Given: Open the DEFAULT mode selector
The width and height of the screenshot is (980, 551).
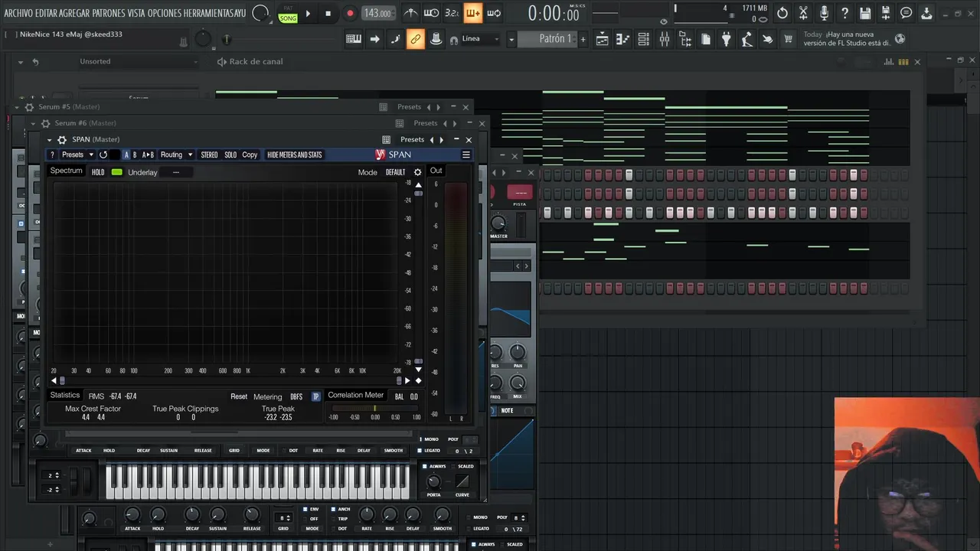Looking at the screenshot, I should 395,172.
